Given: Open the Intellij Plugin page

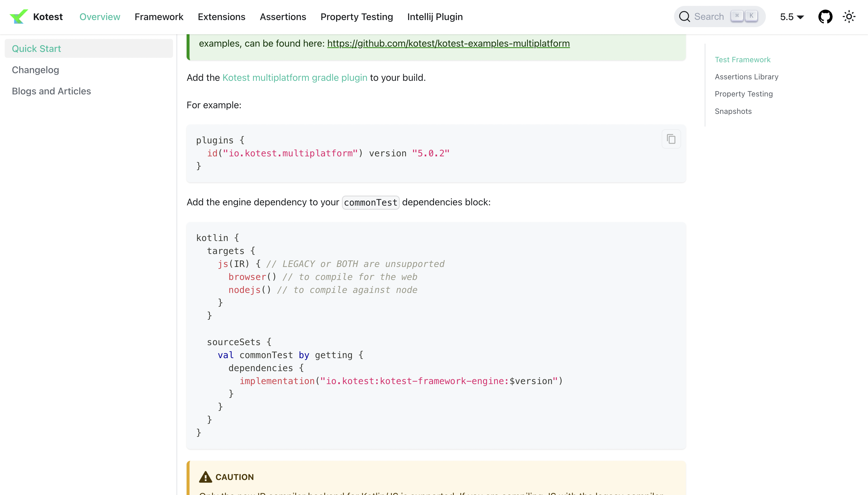Looking at the screenshot, I should [x=435, y=17].
